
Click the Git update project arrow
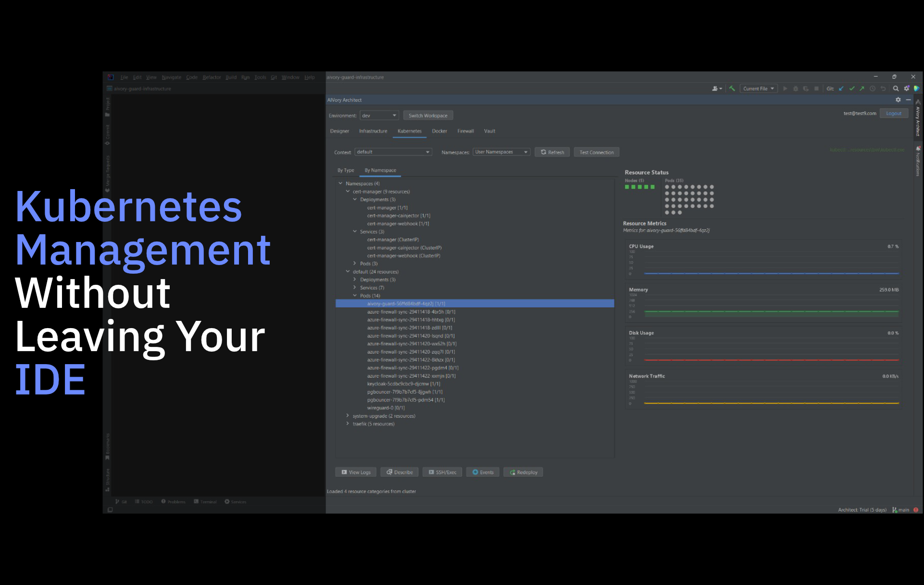coord(841,89)
